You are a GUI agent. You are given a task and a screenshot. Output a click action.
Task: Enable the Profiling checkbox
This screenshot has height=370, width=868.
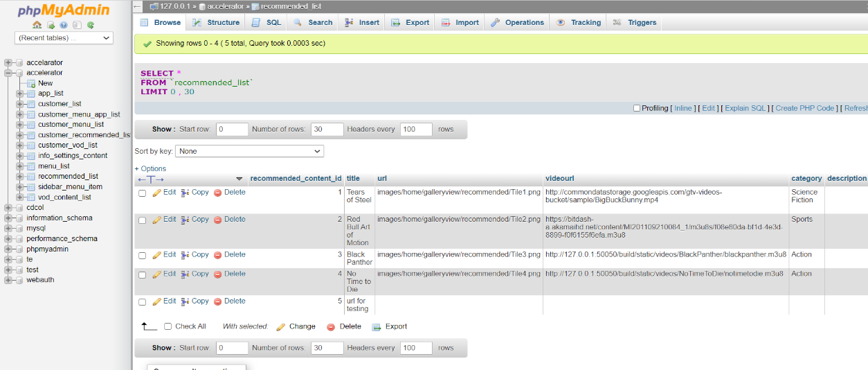pyautogui.click(x=637, y=108)
